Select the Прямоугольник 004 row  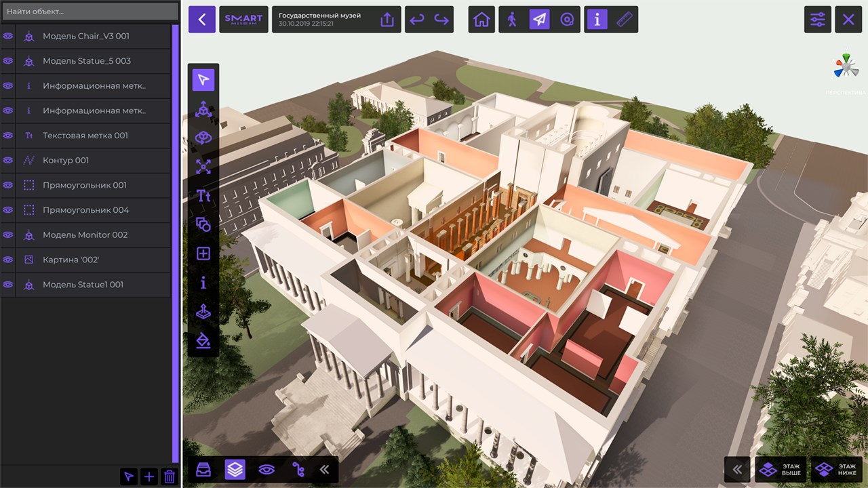coord(85,210)
